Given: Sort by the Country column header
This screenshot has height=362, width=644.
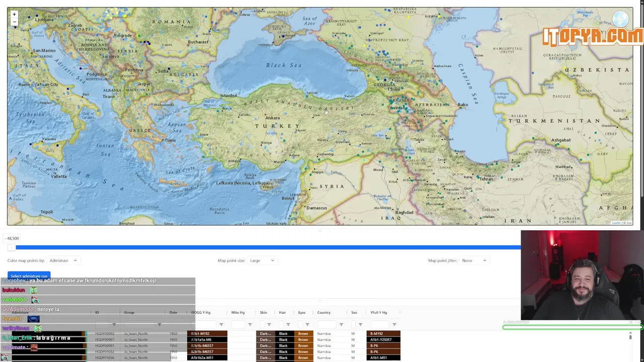Looking at the screenshot, I should click(324, 313).
